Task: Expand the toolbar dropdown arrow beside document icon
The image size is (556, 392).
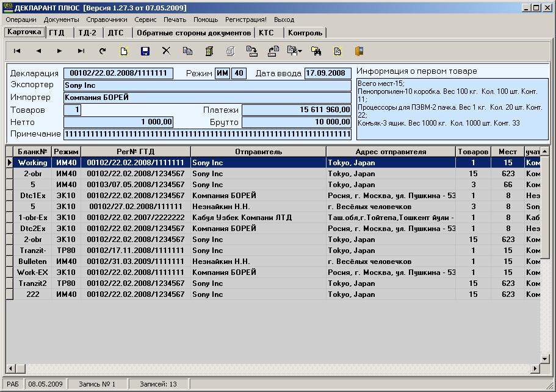Action: (x=300, y=51)
